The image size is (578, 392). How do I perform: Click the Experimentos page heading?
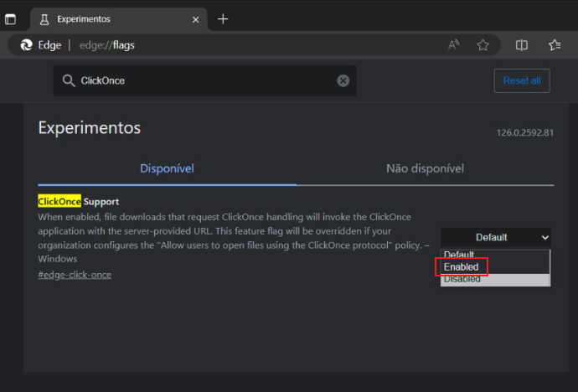pos(89,128)
